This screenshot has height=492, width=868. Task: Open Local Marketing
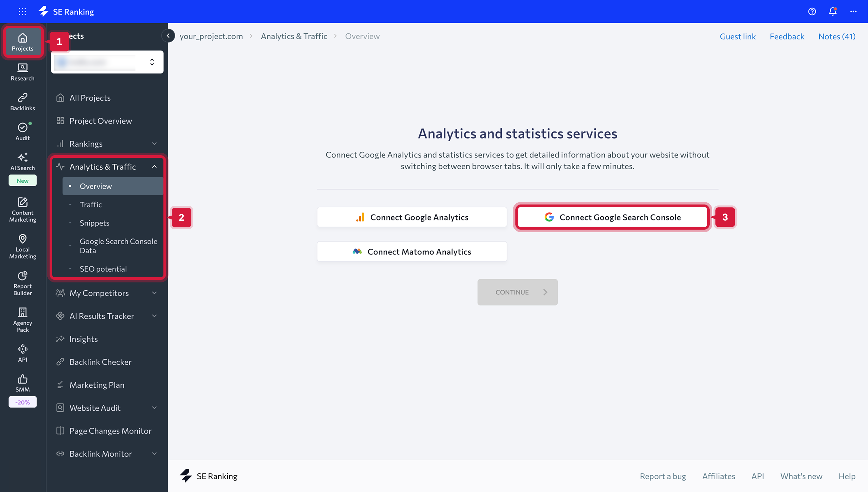tap(22, 246)
